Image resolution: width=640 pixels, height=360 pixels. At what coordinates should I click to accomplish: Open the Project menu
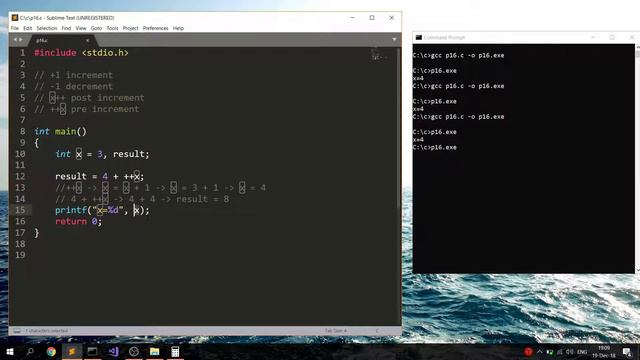(131, 28)
